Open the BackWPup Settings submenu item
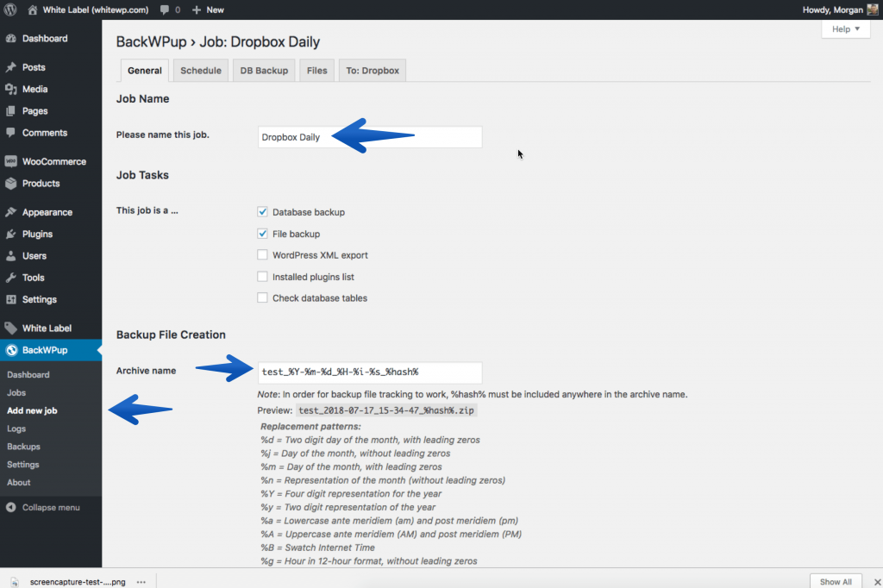The height and width of the screenshot is (588, 883). click(x=23, y=465)
